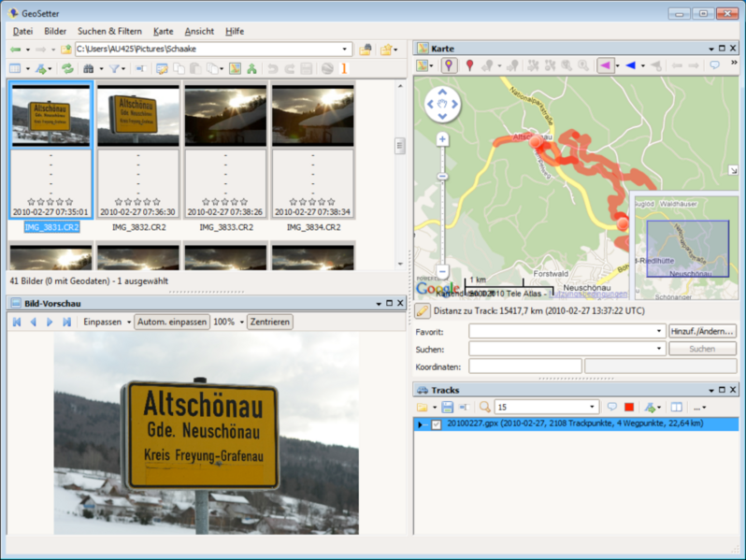Close the Bild-Vorschau panel

tap(400, 303)
